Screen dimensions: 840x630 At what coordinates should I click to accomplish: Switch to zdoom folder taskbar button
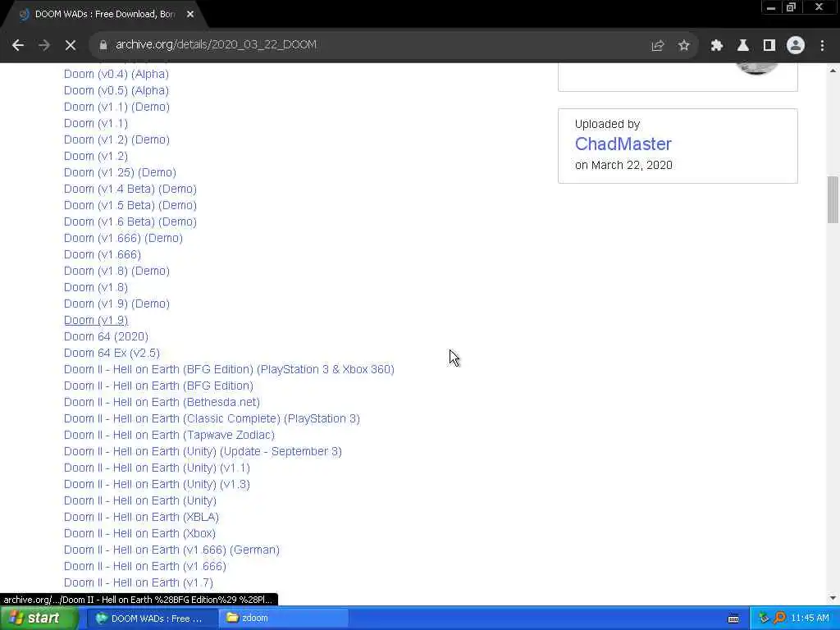[284, 619]
